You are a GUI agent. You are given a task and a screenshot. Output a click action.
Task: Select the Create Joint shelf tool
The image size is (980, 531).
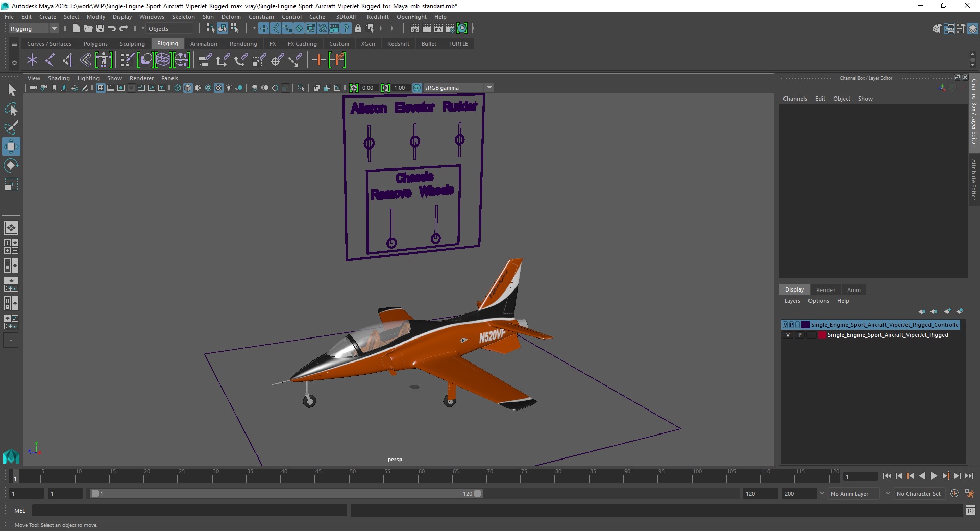point(50,60)
